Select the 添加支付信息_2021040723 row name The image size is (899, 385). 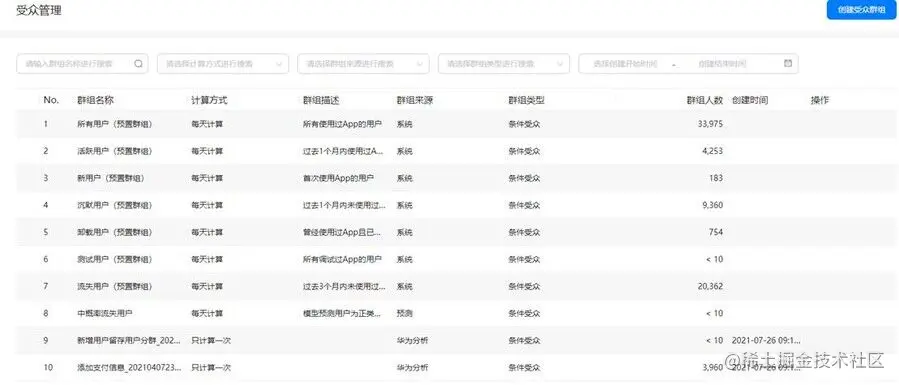[130, 367]
